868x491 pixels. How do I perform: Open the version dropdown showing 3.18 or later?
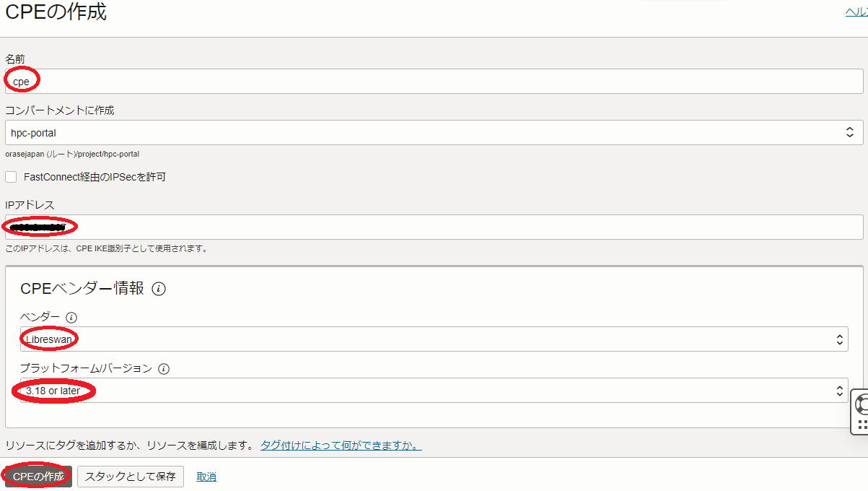[434, 391]
